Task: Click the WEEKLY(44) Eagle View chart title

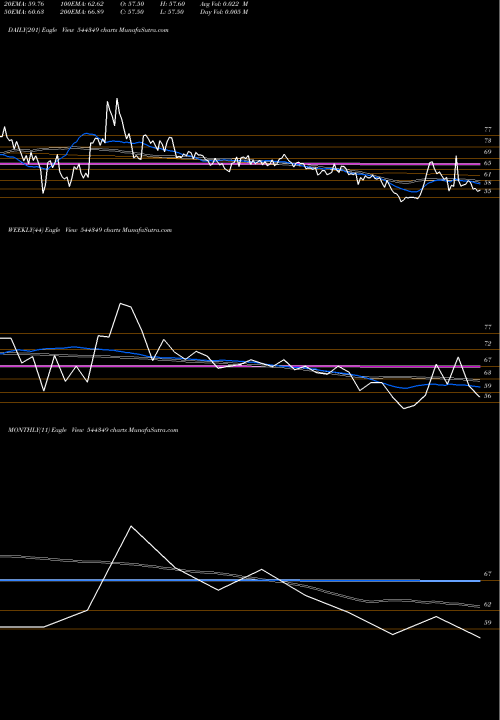Action: (x=90, y=230)
